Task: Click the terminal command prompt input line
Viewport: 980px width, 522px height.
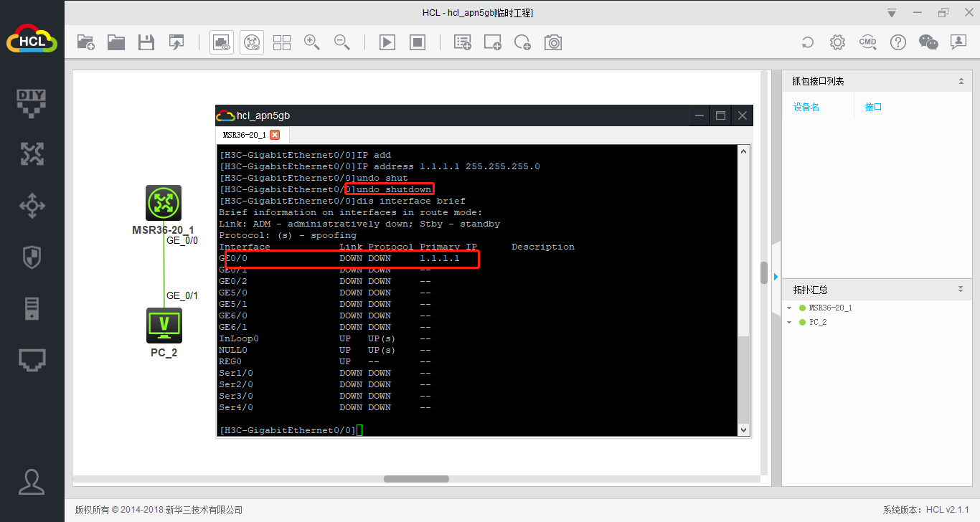Action: 291,430
